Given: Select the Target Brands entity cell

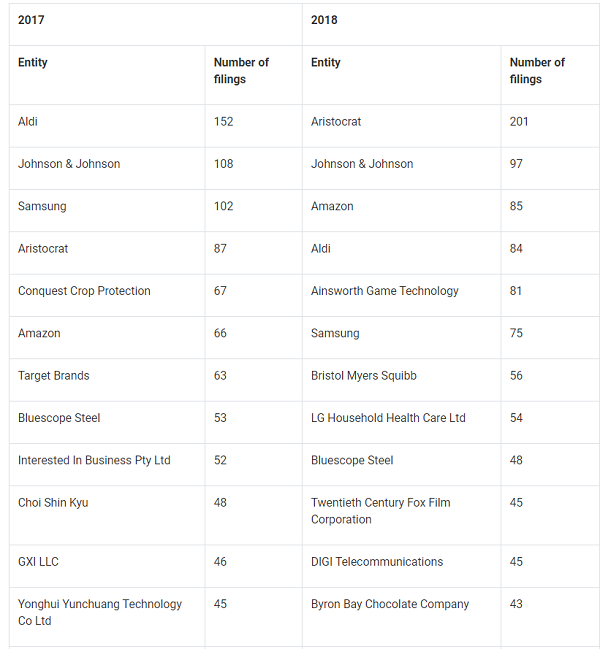Looking at the screenshot, I should 54,376.
